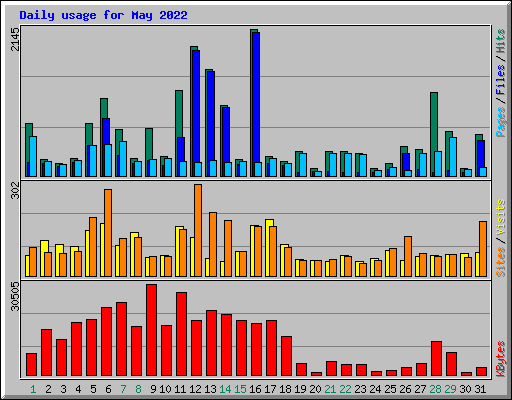Screen dimensions: 512x400
Task: Click the red 'KBytes' legend label
Action: (x=500, y=359)
